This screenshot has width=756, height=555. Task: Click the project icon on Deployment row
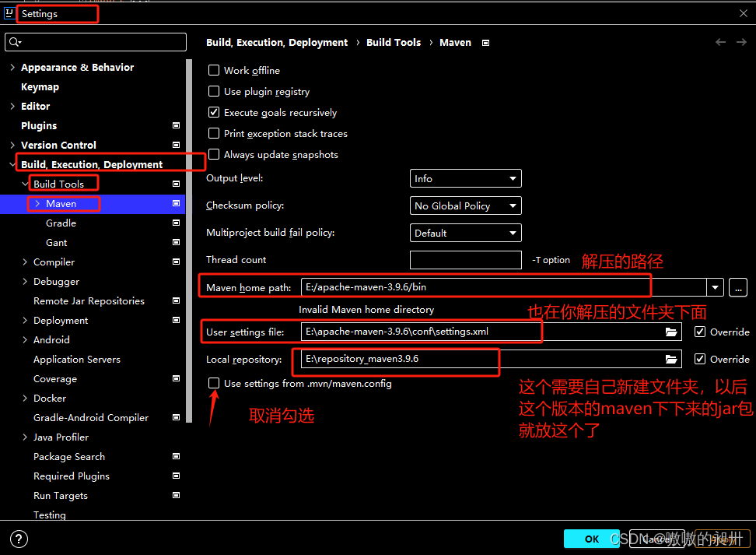(176, 320)
